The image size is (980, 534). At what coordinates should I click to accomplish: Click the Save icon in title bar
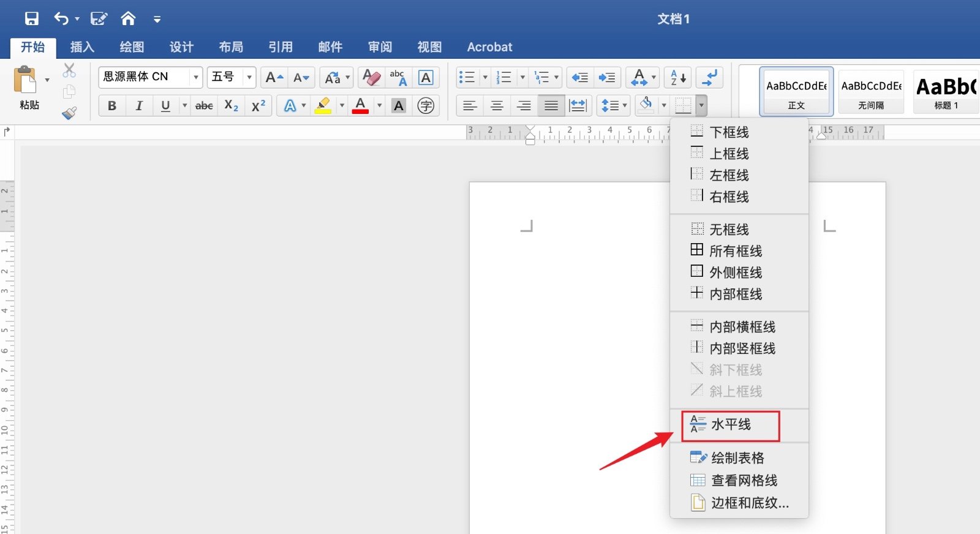tap(32, 19)
